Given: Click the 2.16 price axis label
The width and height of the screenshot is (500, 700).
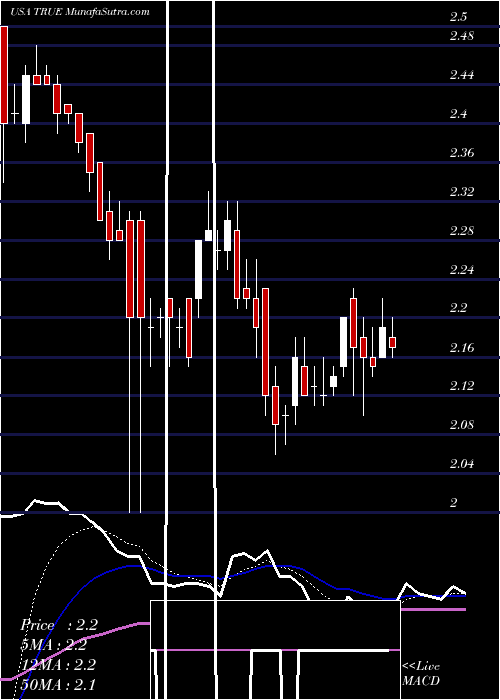Looking at the screenshot, I should 462,347.
